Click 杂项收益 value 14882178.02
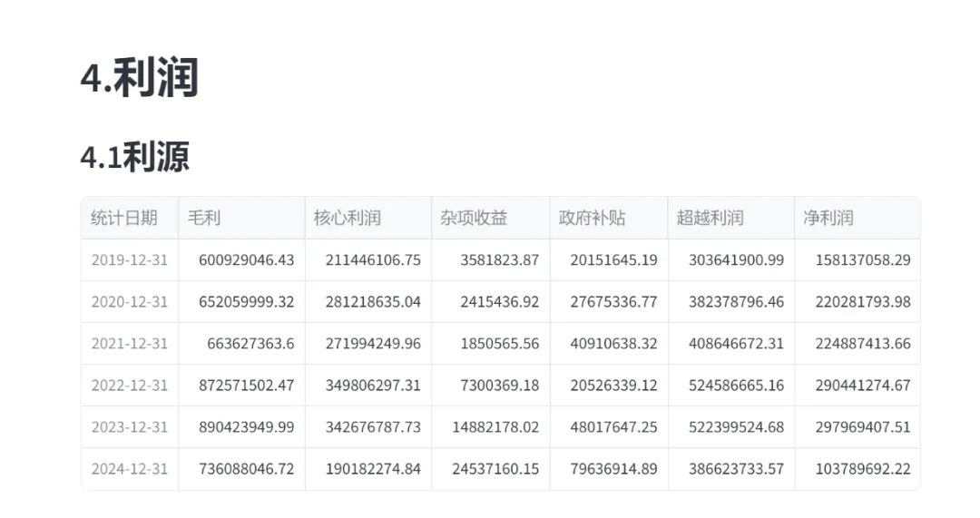Screen dimensions: 980x518 490,427
